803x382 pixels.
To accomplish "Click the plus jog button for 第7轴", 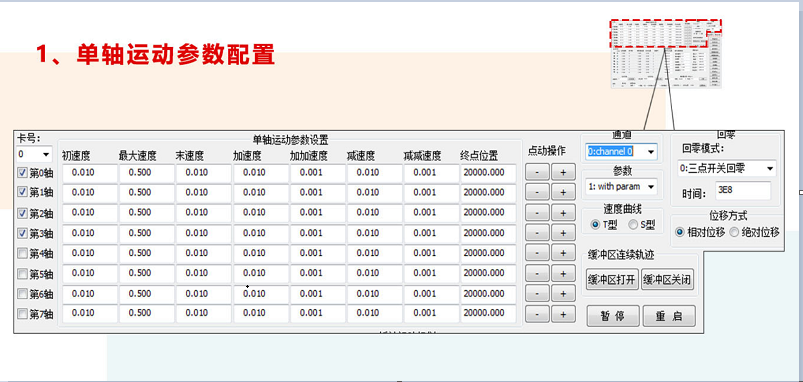I will point(563,314).
